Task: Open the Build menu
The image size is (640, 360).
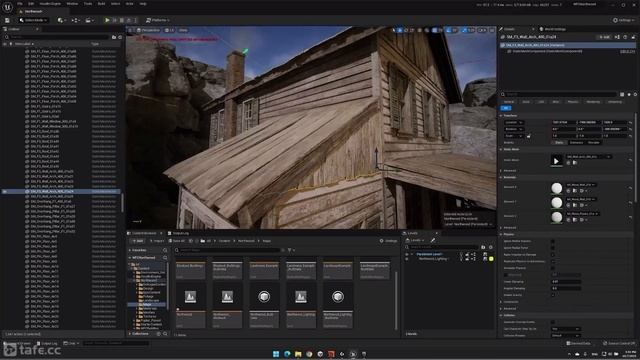Action: click(x=101, y=4)
